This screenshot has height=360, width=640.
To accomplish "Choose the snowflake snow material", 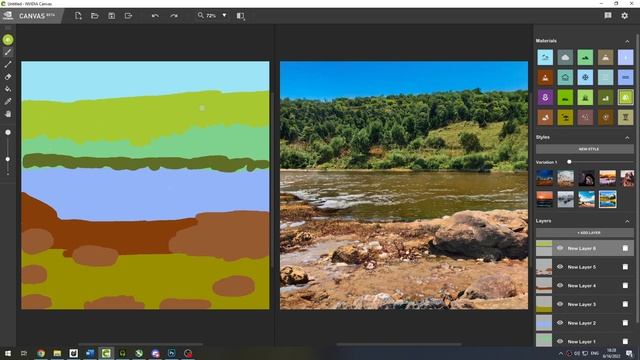I will click(585, 78).
